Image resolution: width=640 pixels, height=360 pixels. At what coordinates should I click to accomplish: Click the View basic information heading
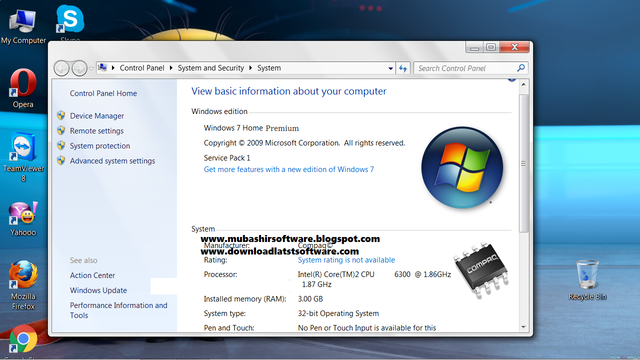coord(289,91)
